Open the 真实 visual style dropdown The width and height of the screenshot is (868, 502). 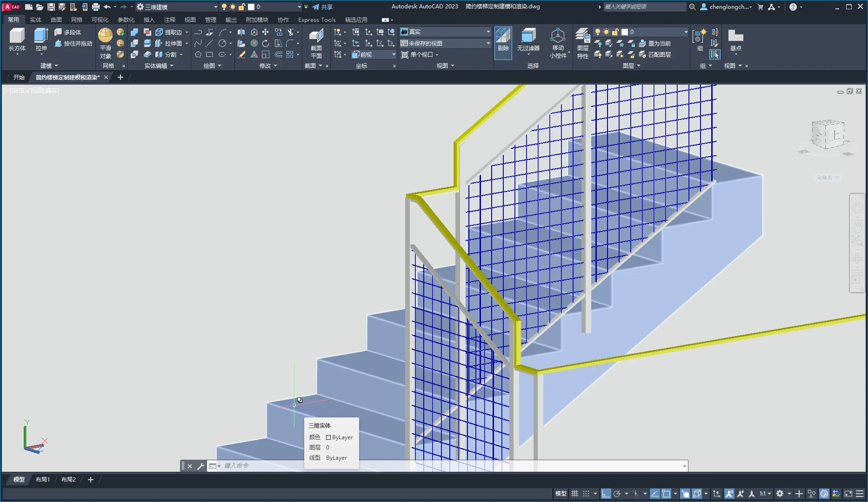click(446, 32)
